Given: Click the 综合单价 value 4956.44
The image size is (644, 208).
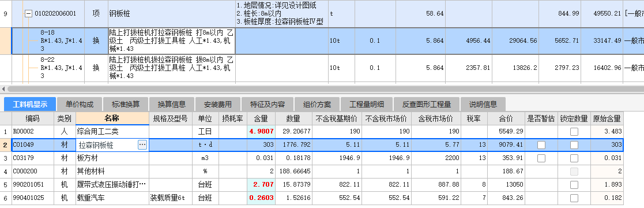Looking at the screenshot, I should pyautogui.click(x=469, y=41).
